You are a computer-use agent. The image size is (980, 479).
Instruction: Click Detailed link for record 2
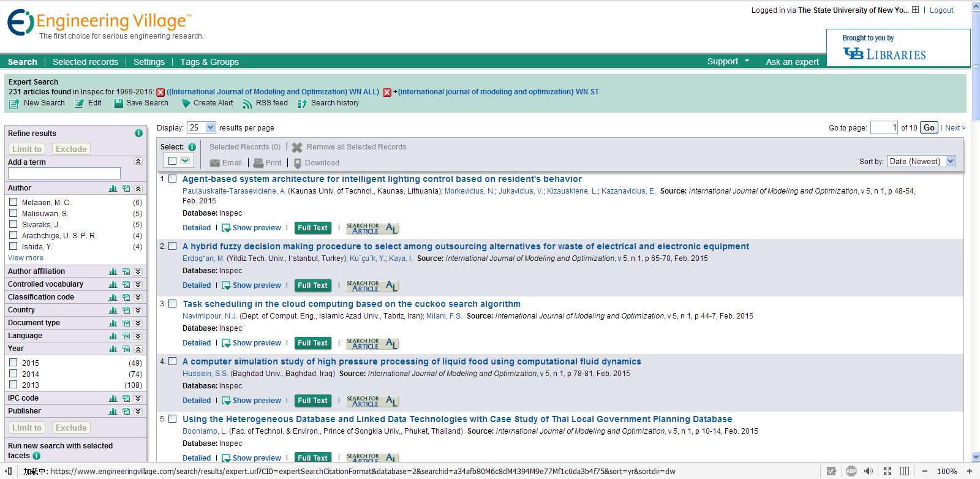click(197, 285)
